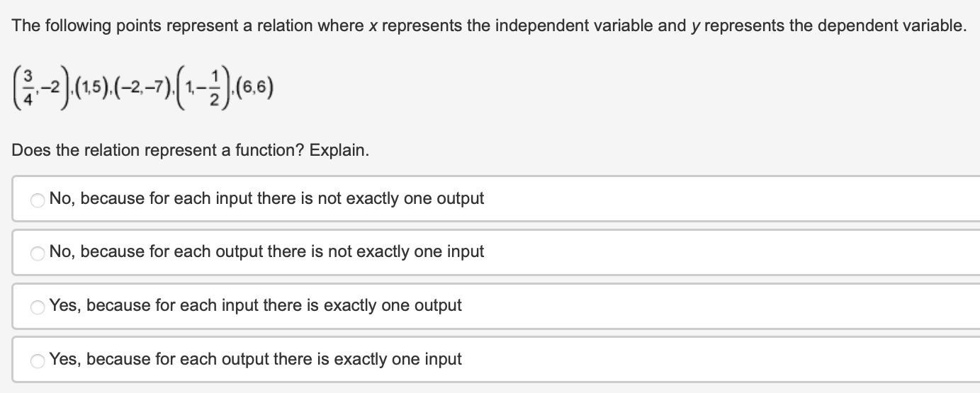
Task: Mark radio button for "Yes... each output" answer
Action: tap(38, 360)
